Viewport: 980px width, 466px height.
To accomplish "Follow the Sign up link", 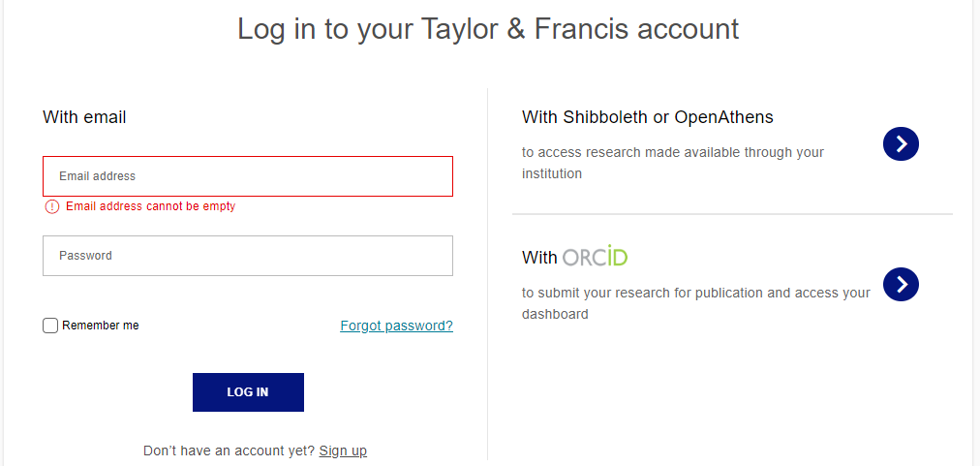I will [x=343, y=450].
